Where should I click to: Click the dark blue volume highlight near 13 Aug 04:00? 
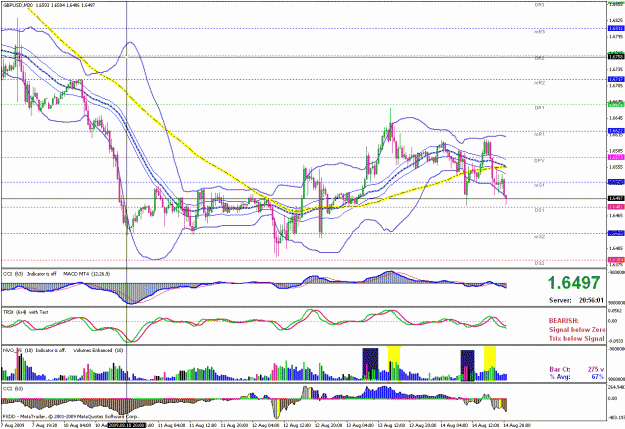[370, 364]
